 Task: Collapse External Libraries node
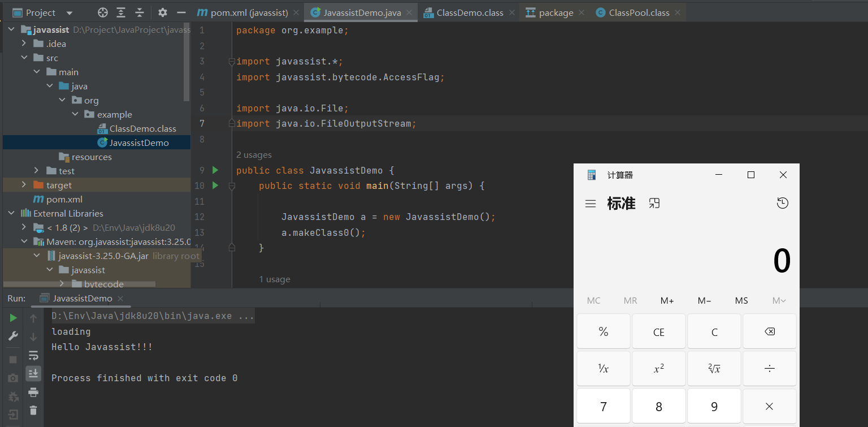pos(11,213)
